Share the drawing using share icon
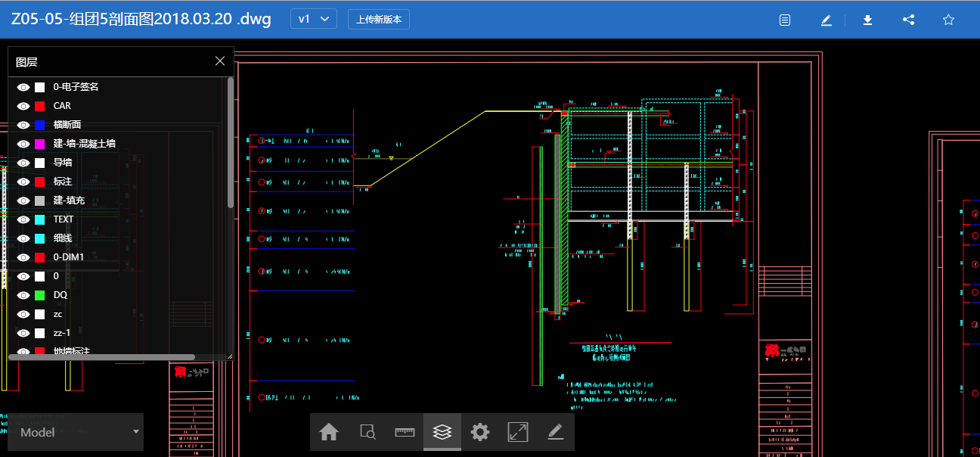980x457 pixels. 909,20
